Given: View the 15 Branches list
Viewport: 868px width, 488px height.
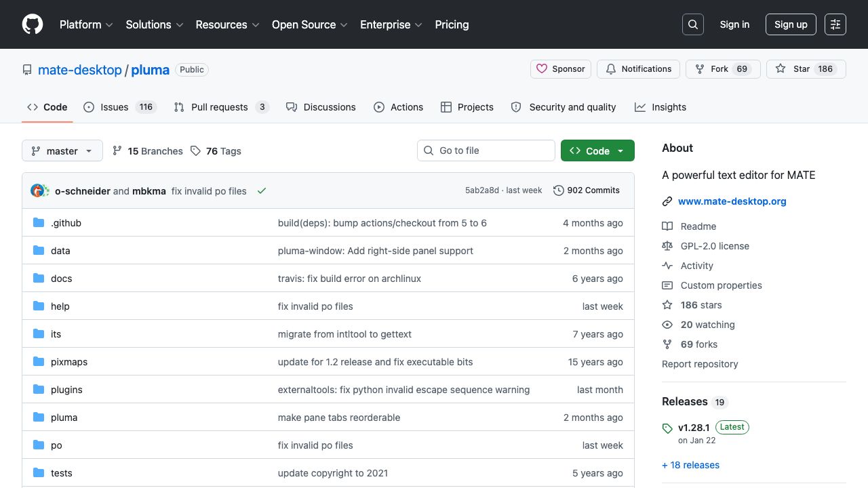Looking at the screenshot, I should point(147,151).
